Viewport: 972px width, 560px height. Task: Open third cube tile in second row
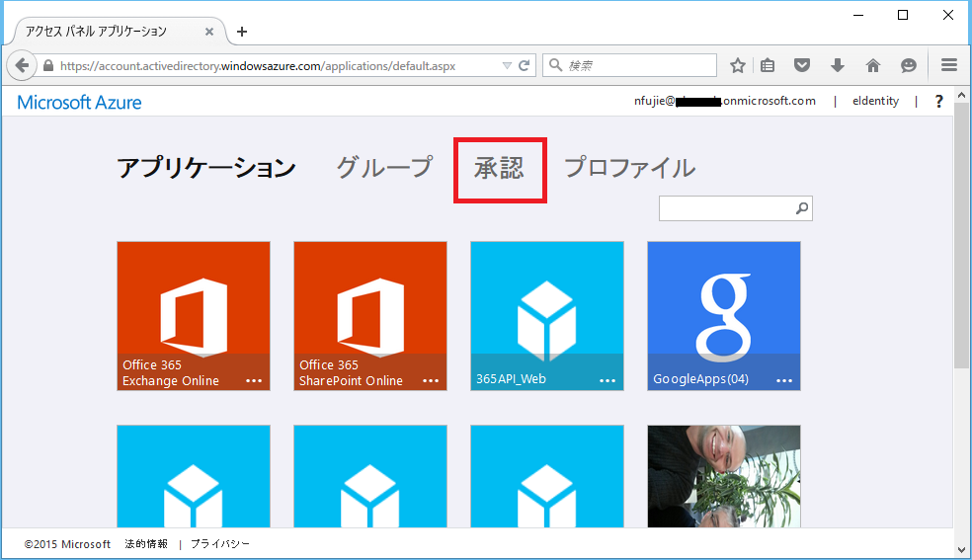tap(547, 476)
